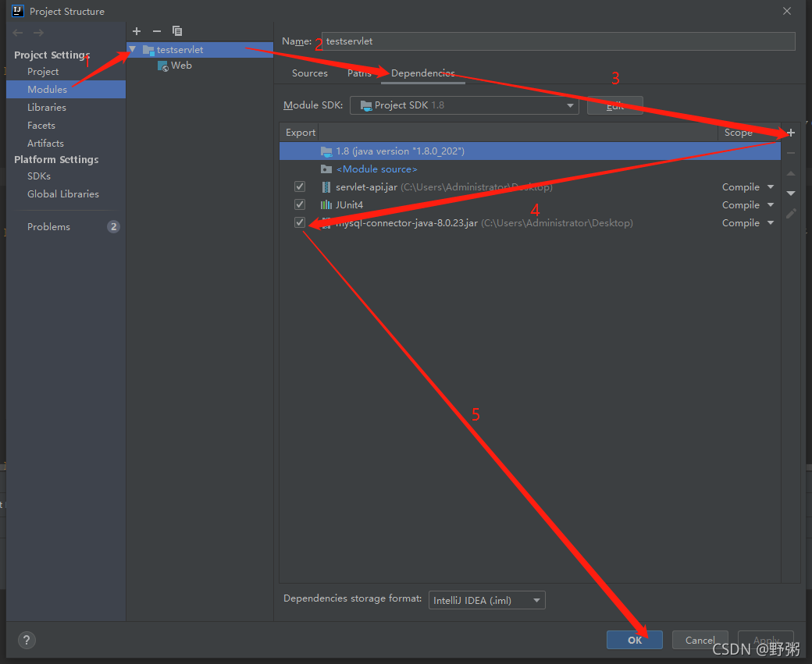Switch to the Sources tab
The width and height of the screenshot is (812, 664).
pos(310,73)
